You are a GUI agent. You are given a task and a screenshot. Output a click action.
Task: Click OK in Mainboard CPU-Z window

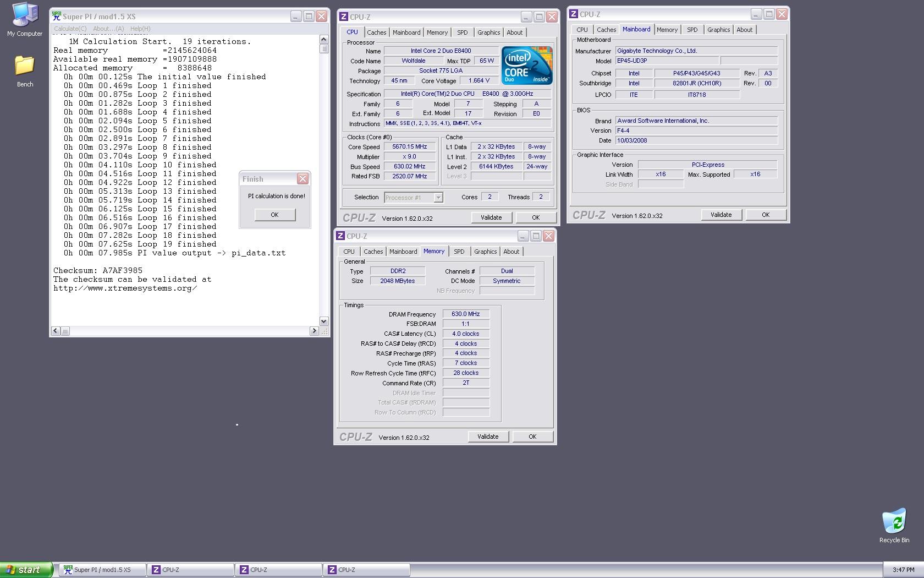766,215
